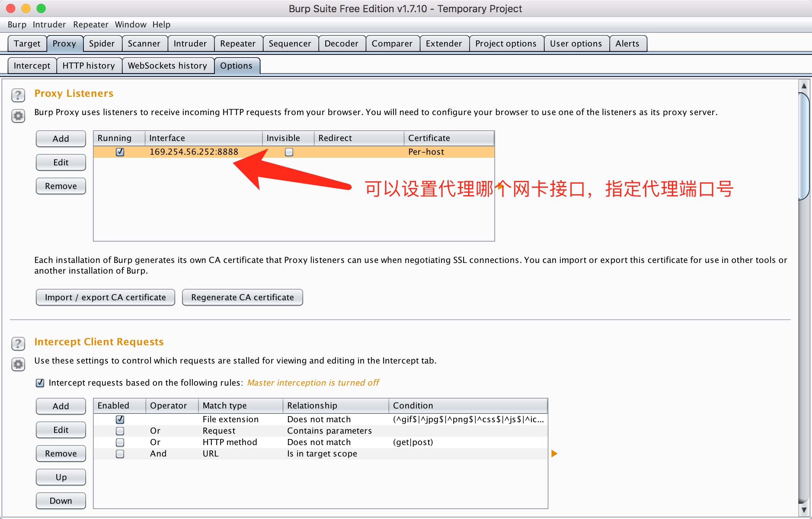The height and width of the screenshot is (519, 812).
Task: Open the Window menu
Action: coord(131,24)
